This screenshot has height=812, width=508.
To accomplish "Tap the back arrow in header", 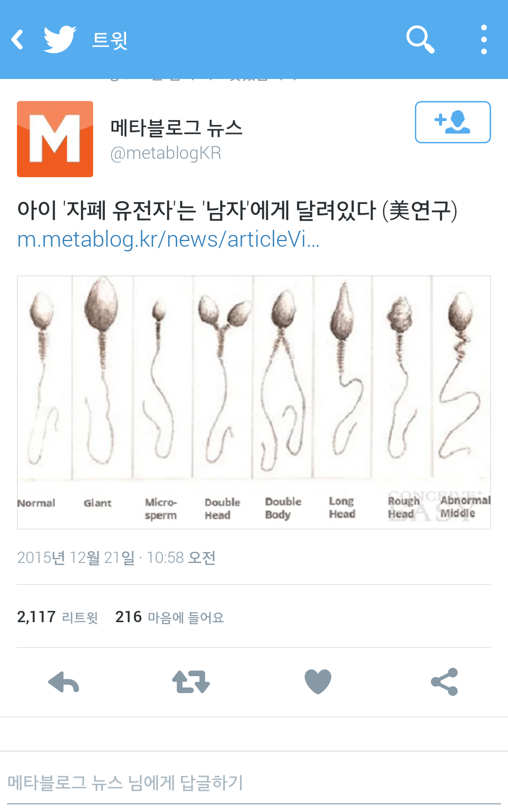I will tap(17, 39).
